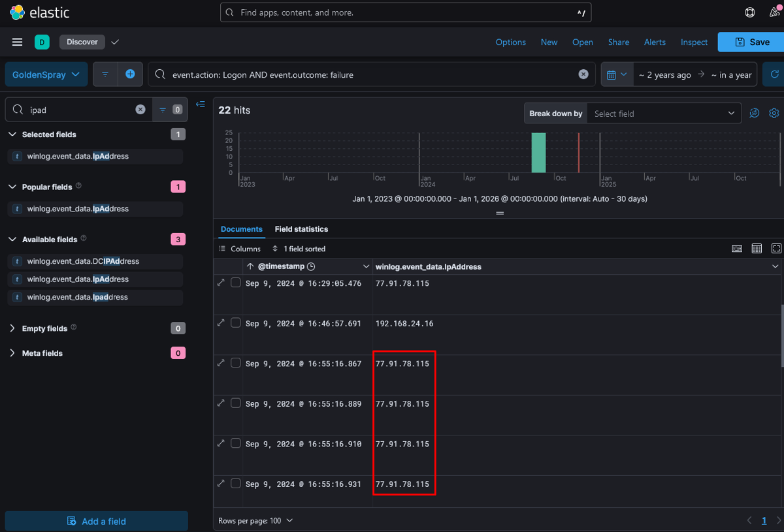Open the Alerts menu
This screenshot has height=532, width=784.
tap(655, 42)
